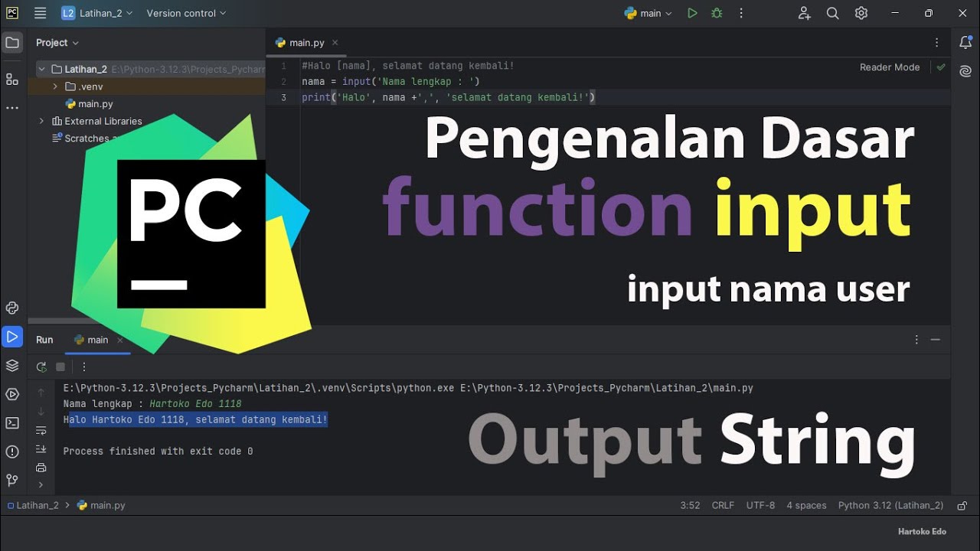
Task: Change file encoding UTF-8
Action: (760, 505)
